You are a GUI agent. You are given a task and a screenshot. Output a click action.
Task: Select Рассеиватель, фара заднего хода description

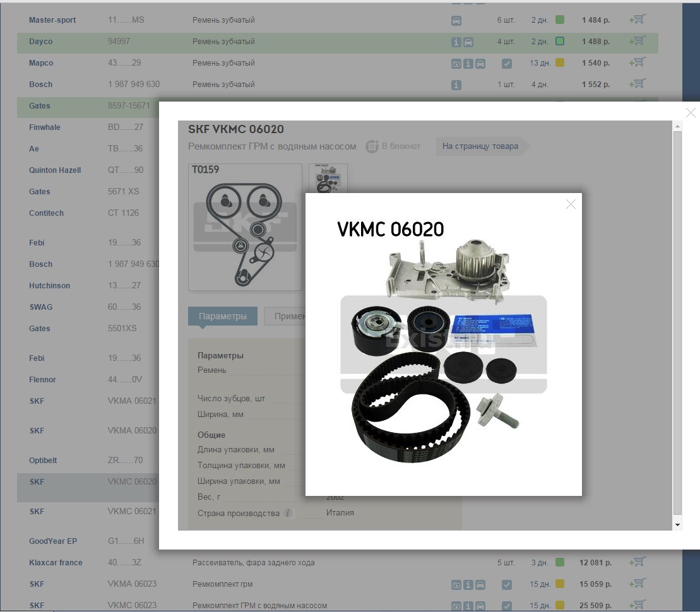pos(254,562)
